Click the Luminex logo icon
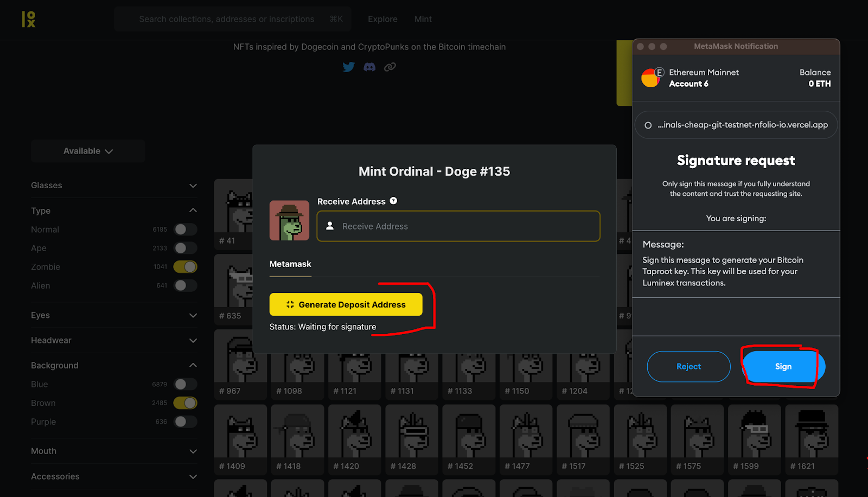The image size is (868, 497). coord(28,19)
